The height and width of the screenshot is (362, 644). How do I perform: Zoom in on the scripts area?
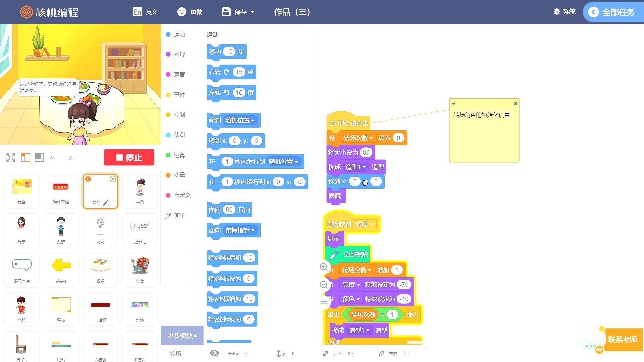(323, 267)
